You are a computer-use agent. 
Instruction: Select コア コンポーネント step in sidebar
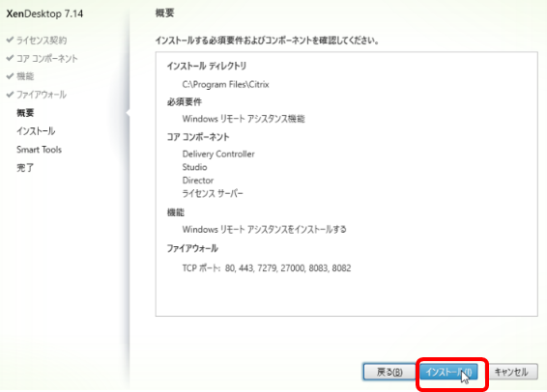[x=47, y=59]
